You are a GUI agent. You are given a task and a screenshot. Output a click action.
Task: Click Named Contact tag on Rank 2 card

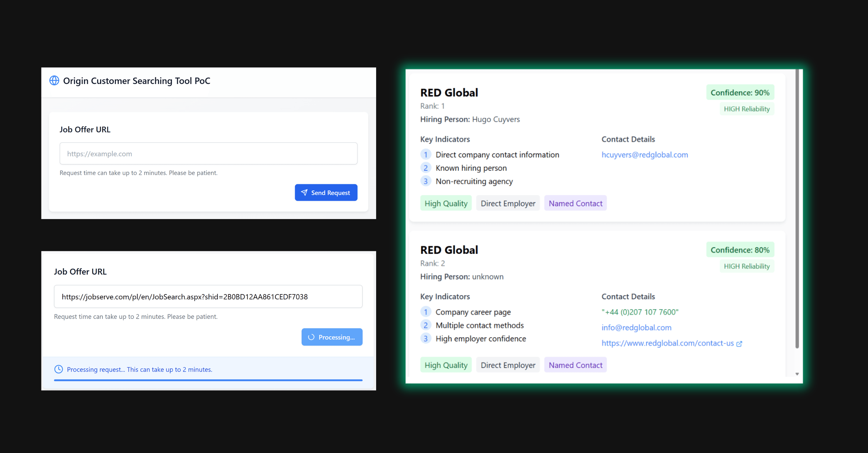(575, 365)
